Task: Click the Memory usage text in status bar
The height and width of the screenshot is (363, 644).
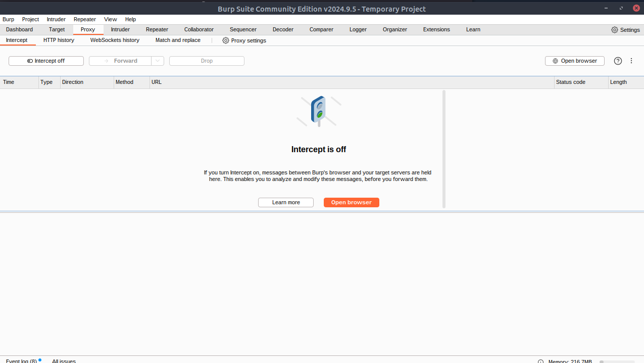Action: coord(570,361)
